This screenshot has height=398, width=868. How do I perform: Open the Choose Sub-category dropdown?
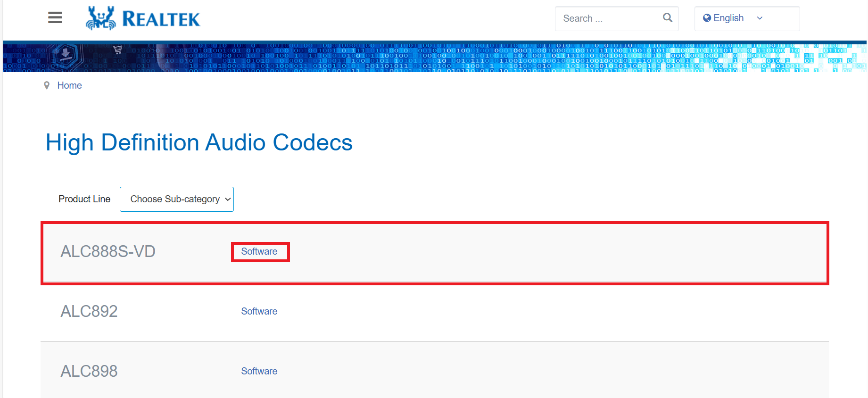pyautogui.click(x=177, y=199)
